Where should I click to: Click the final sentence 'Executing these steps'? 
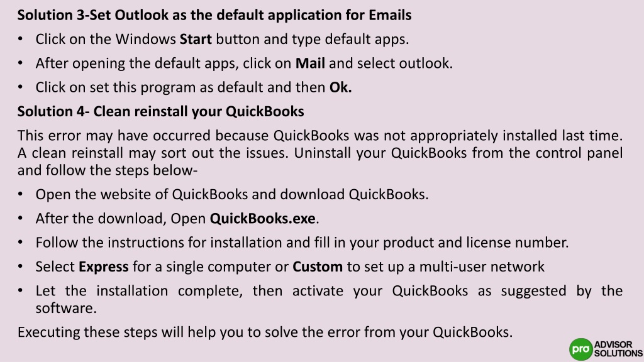coord(265,332)
